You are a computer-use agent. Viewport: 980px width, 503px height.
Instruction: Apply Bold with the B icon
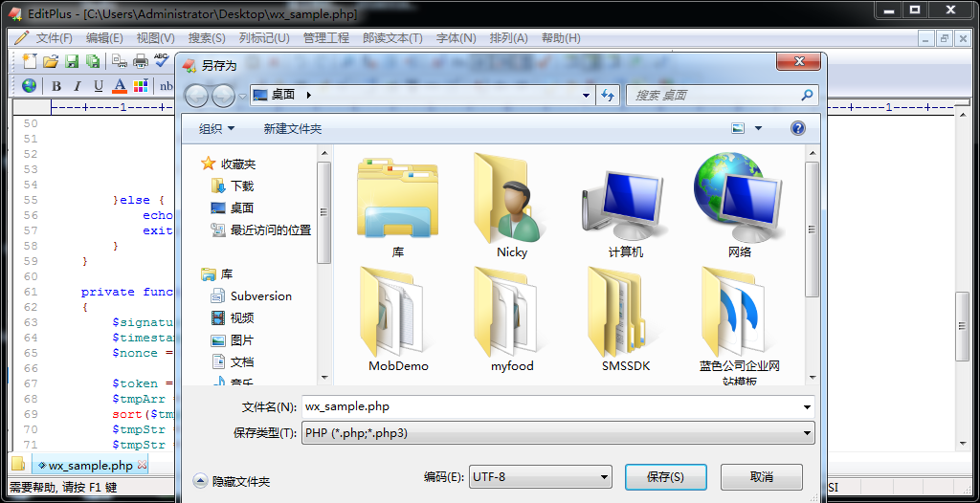(x=56, y=86)
